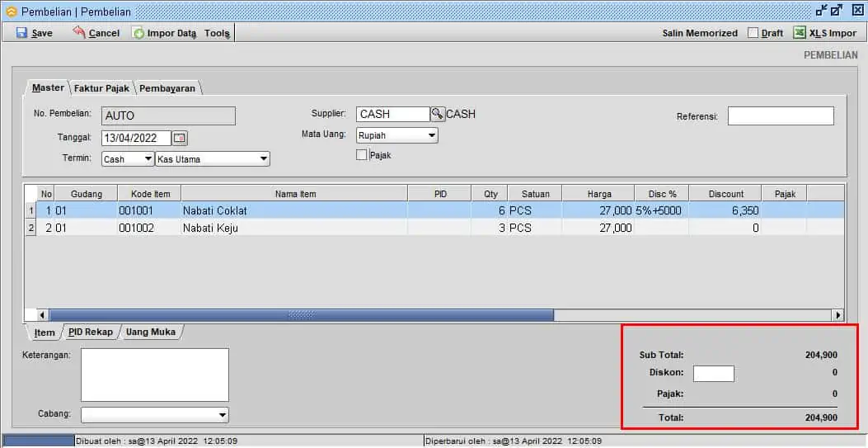Viewport: 868px width, 448px height.
Task: Click the PID column header
Action: (x=439, y=194)
